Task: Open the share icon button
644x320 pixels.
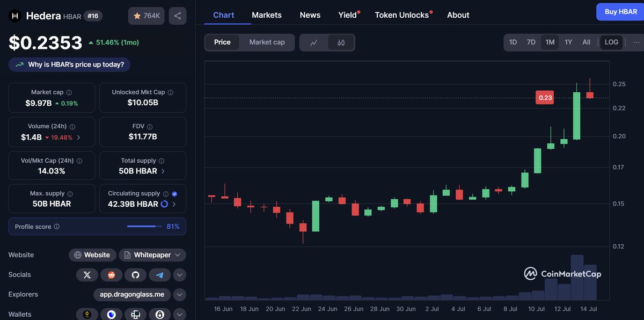Action: point(178,16)
